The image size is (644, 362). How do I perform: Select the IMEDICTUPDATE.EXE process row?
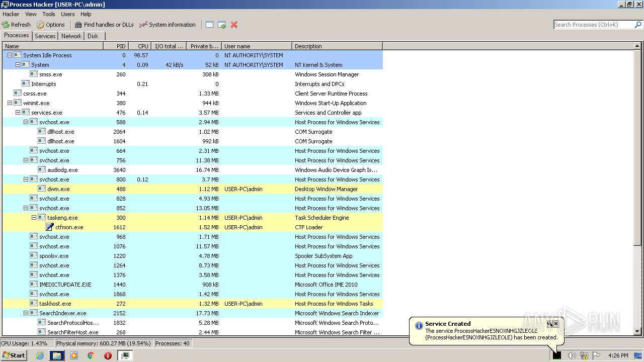(193, 285)
